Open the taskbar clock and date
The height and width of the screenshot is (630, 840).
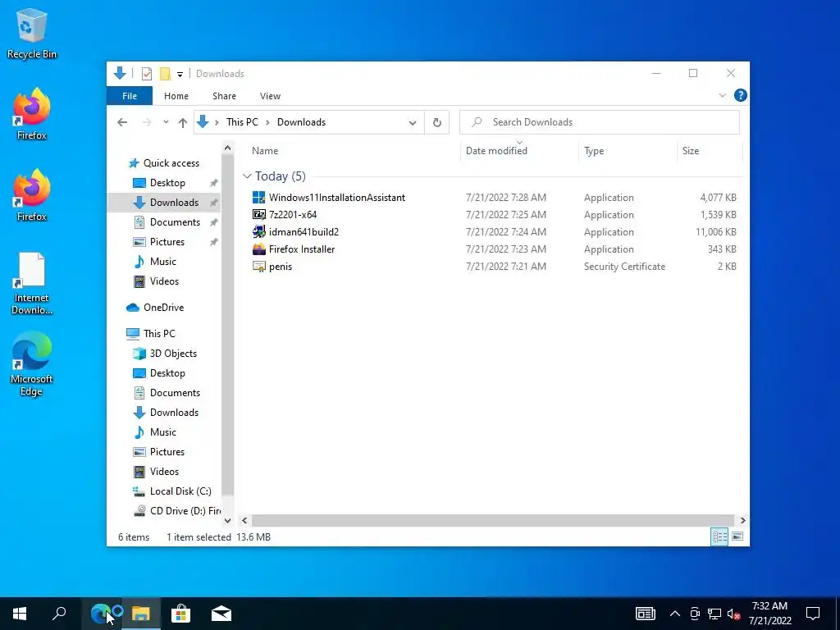click(769, 614)
